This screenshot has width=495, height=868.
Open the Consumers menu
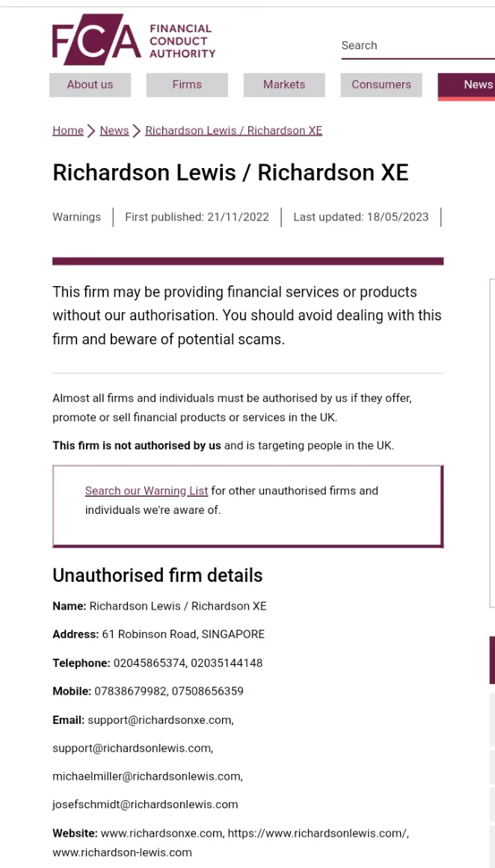[381, 84]
